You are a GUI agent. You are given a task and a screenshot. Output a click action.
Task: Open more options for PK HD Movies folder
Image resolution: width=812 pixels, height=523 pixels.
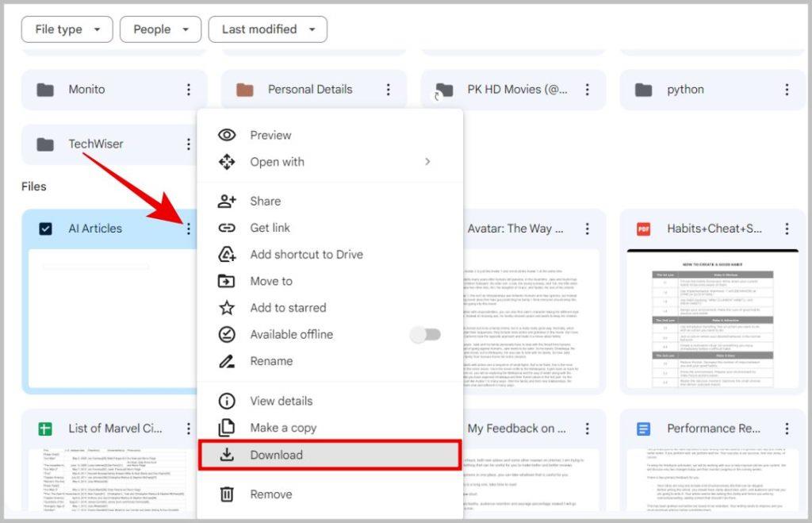point(588,90)
